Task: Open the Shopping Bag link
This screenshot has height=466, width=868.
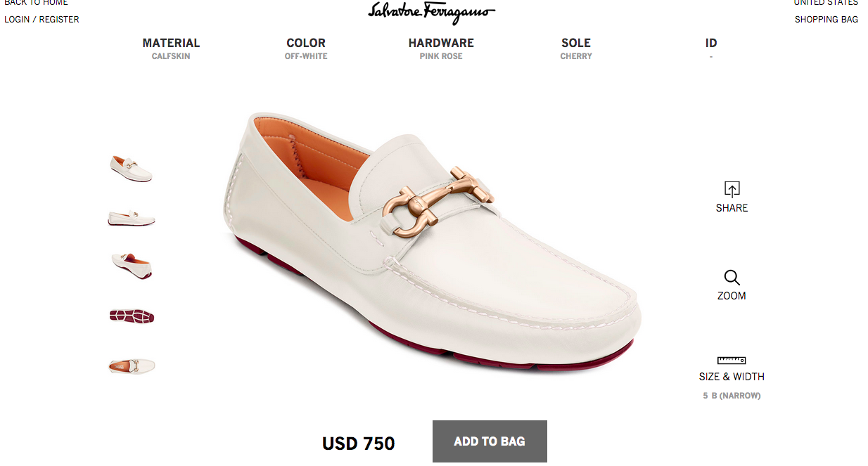Action: pyautogui.click(x=826, y=20)
